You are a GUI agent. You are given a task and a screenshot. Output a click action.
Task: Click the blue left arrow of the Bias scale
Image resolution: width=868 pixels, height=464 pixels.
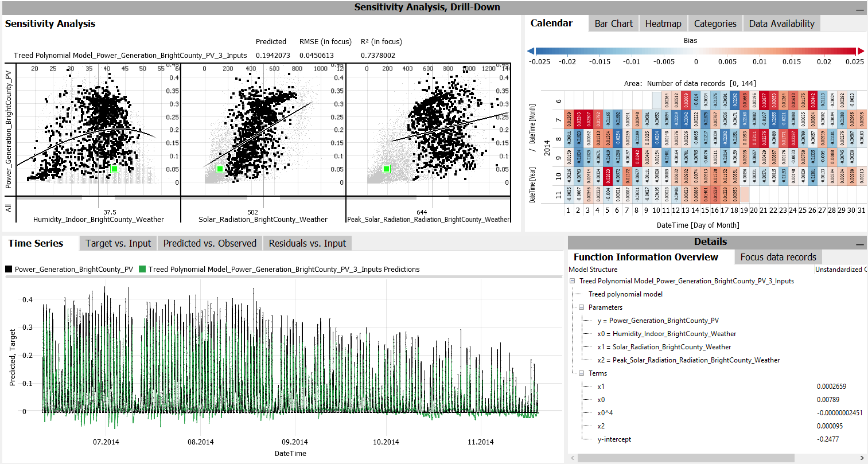531,51
